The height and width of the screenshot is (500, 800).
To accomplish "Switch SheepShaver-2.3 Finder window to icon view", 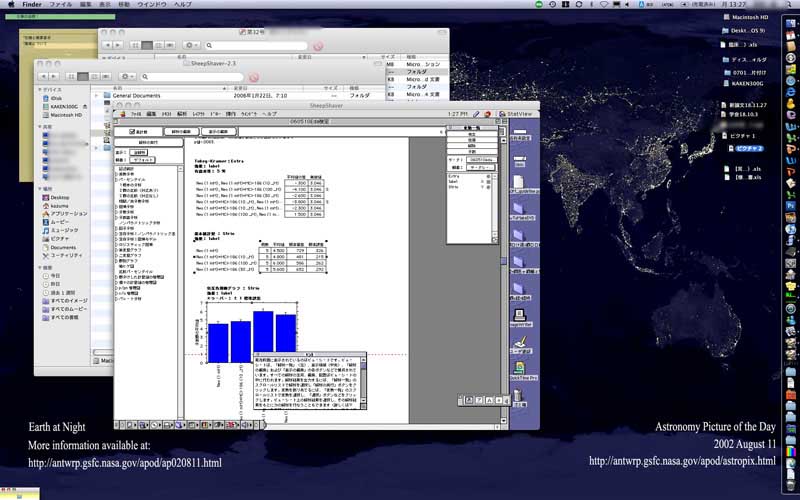I will (x=70, y=76).
